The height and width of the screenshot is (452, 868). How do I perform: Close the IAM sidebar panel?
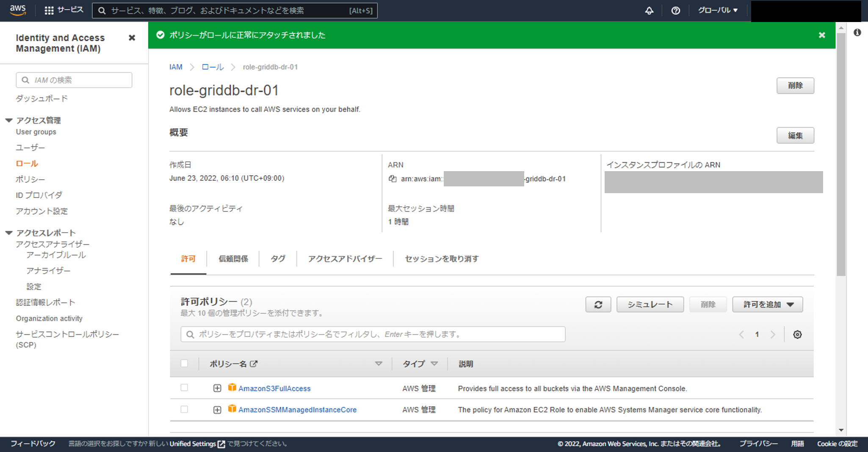pyautogui.click(x=132, y=38)
